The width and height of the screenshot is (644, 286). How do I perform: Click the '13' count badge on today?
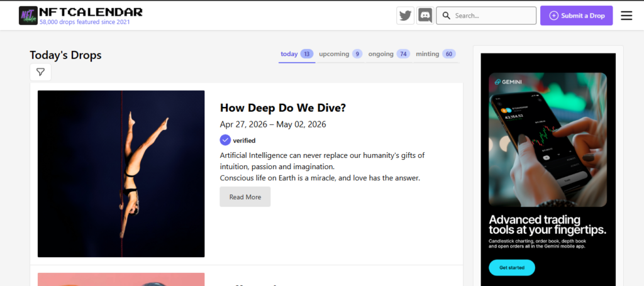307,54
